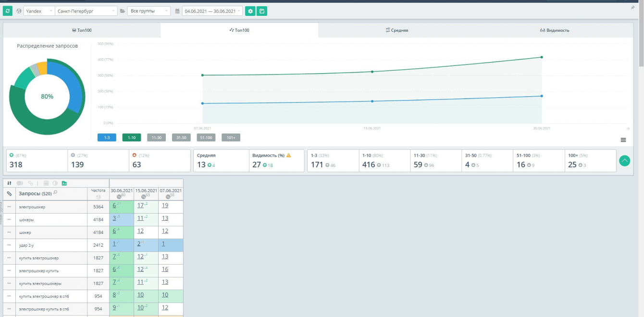Open the chart hamburger menu icon
This screenshot has width=644, height=317.
pos(623,140)
